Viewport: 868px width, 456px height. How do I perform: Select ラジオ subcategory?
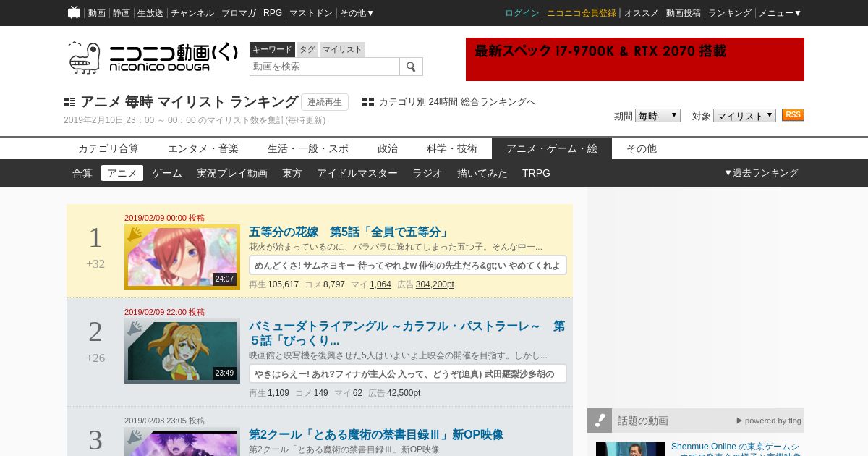tap(427, 173)
